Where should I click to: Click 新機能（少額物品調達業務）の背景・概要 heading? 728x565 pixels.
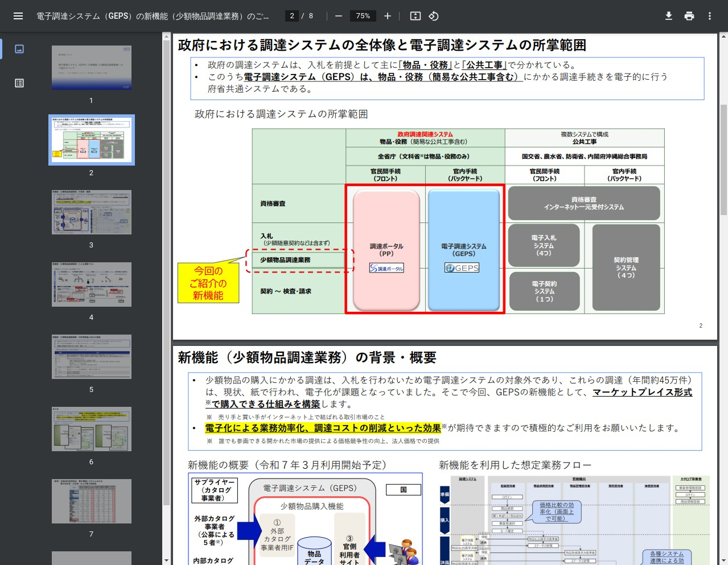(x=307, y=357)
